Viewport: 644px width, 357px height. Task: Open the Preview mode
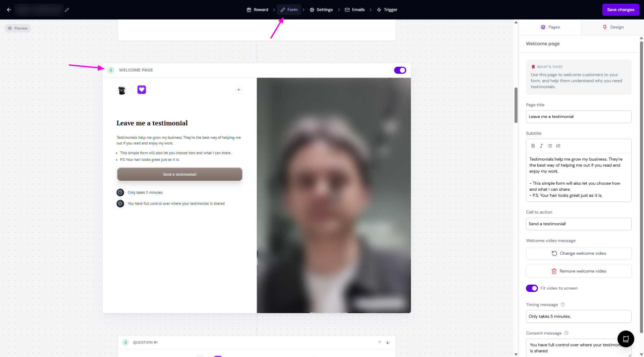18,28
